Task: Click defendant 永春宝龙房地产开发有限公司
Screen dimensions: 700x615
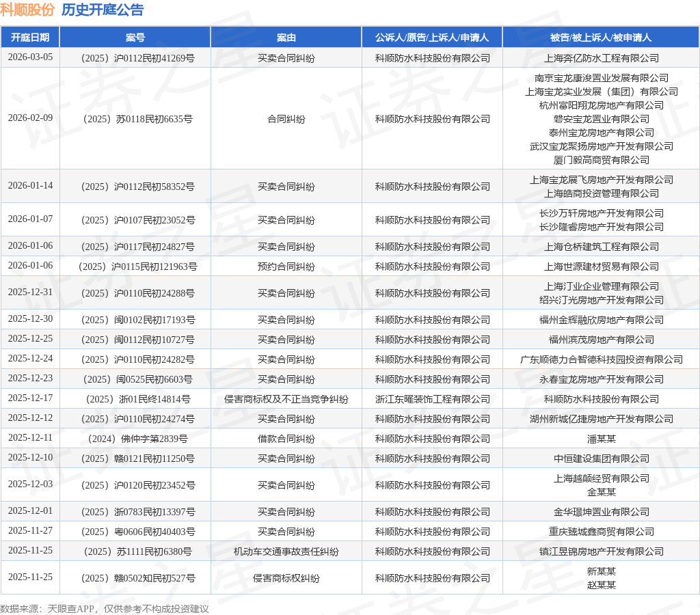Action: [x=602, y=379]
